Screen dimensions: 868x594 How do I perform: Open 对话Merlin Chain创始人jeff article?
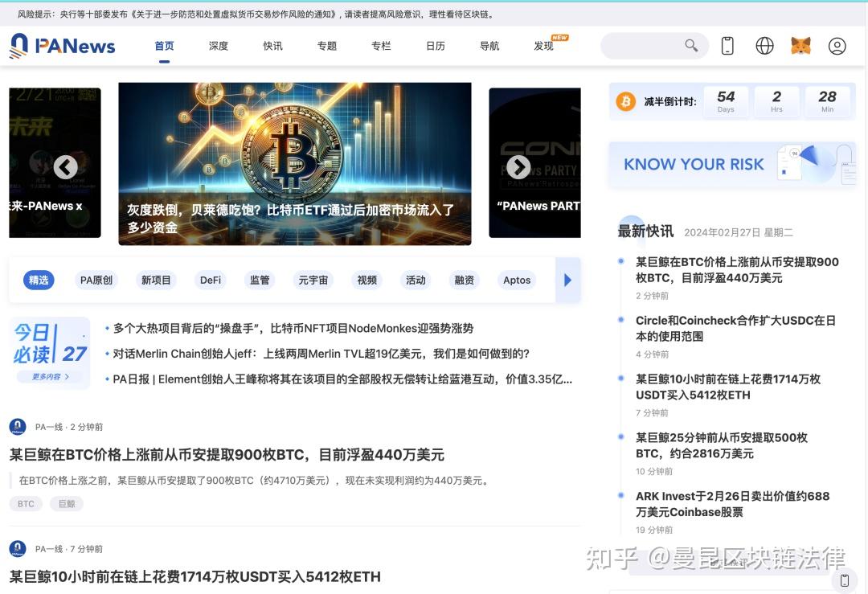click(x=321, y=354)
